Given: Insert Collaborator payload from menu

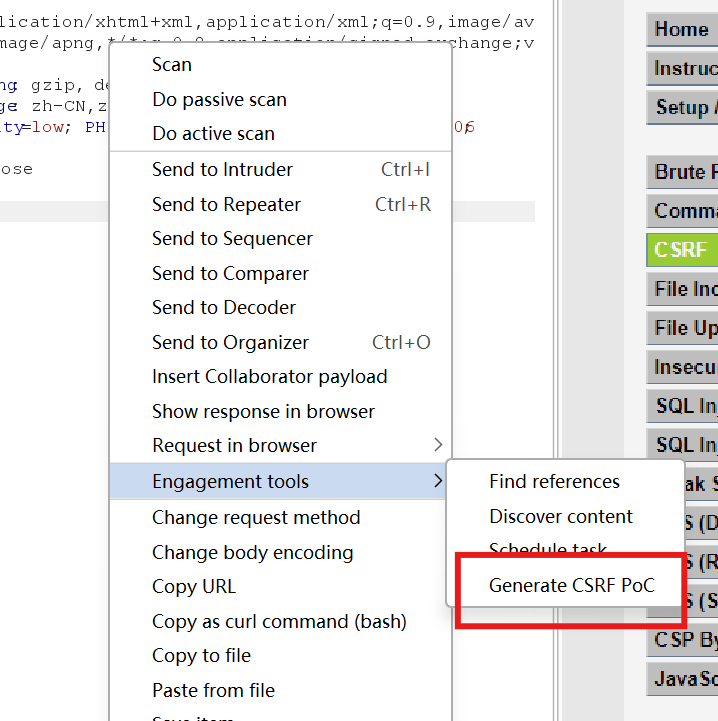Looking at the screenshot, I should 269,377.
